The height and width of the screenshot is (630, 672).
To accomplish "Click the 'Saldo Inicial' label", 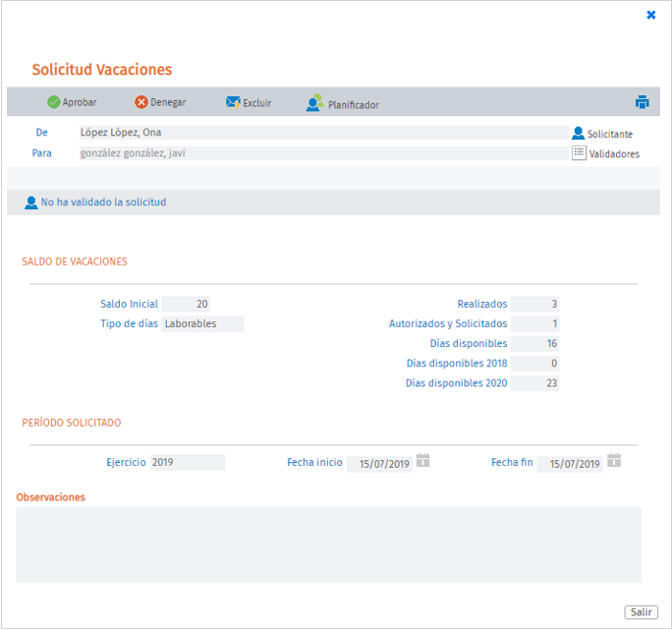I will [x=129, y=304].
